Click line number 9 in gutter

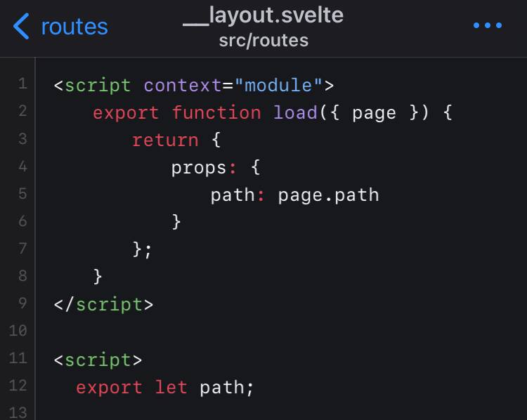[x=22, y=303]
